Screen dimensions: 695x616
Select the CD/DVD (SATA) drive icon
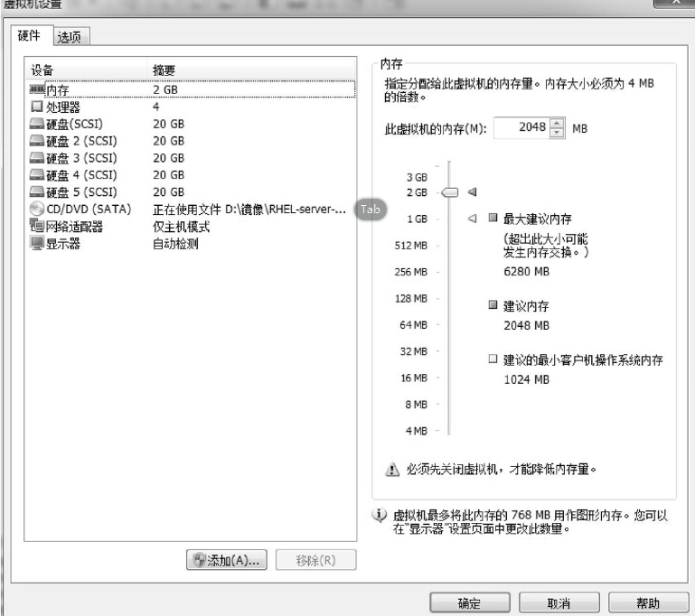point(36,210)
